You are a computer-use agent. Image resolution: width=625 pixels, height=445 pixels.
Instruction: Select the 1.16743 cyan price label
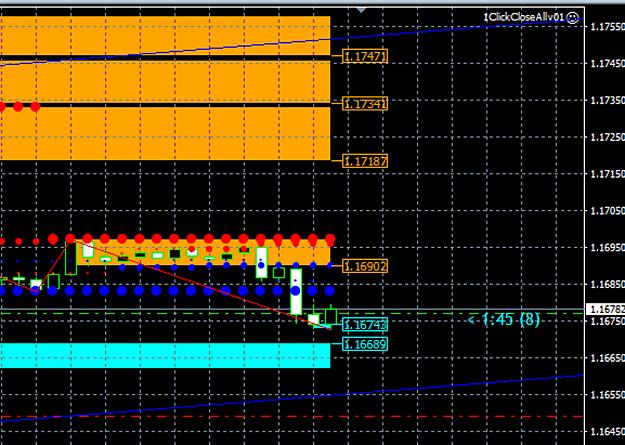pos(365,325)
